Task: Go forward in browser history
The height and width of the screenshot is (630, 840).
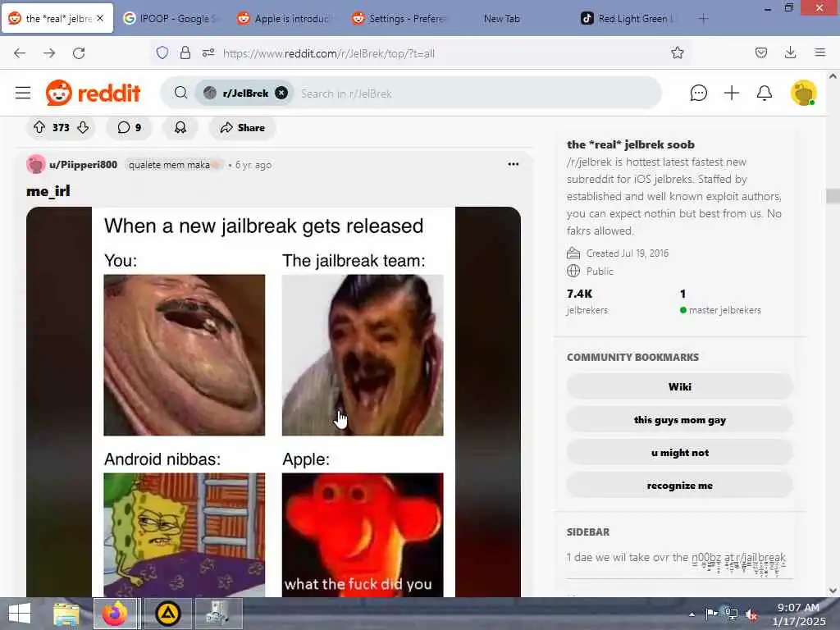Action: coord(49,53)
